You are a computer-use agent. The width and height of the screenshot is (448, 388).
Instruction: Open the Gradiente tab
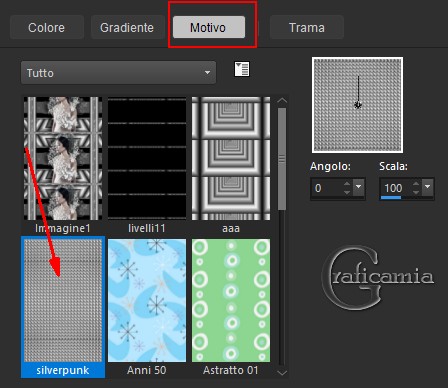point(127,27)
